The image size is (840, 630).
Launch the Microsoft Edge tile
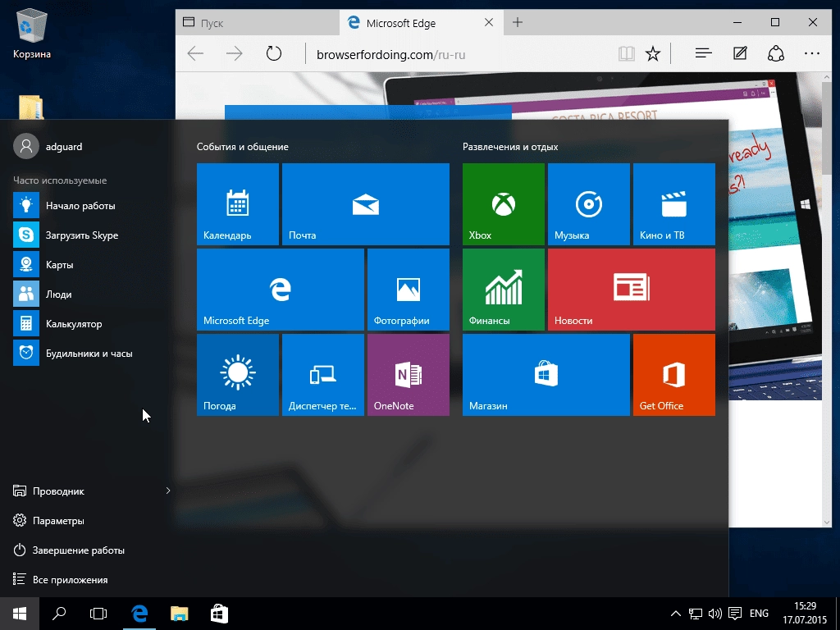pyautogui.click(x=281, y=290)
